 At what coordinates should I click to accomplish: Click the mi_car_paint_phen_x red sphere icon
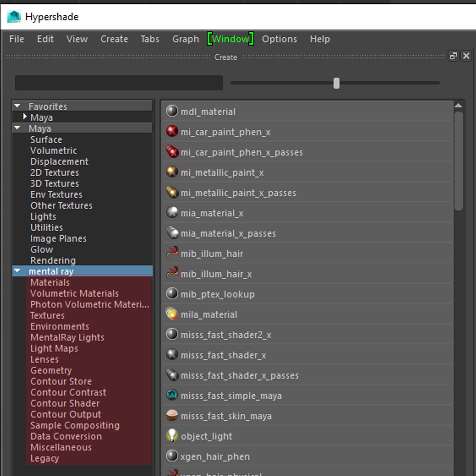(172, 131)
